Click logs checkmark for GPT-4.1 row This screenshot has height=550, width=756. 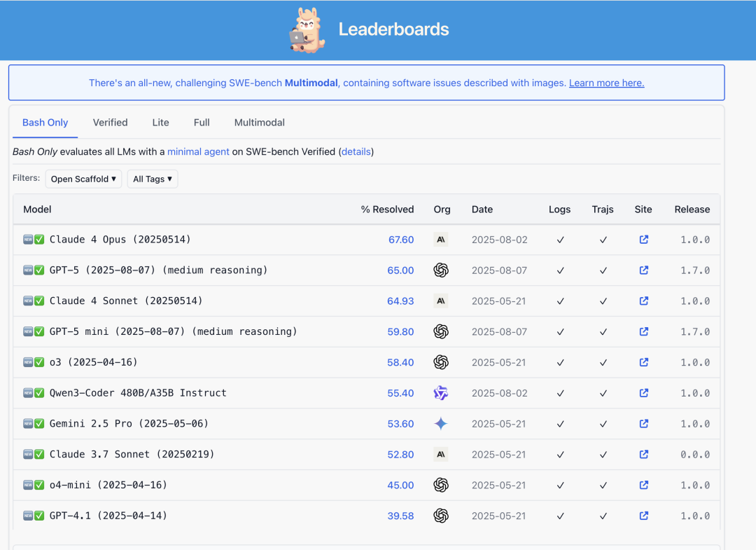tap(560, 516)
